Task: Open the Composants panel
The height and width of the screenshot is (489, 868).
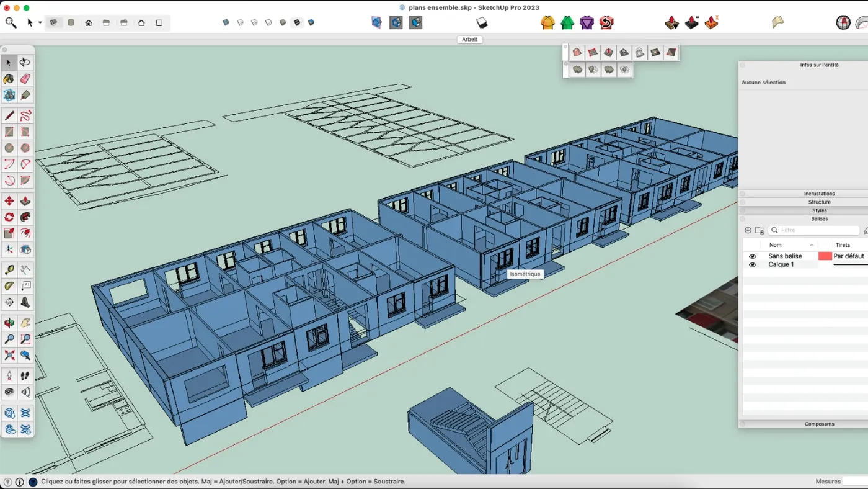Action: pyautogui.click(x=820, y=424)
